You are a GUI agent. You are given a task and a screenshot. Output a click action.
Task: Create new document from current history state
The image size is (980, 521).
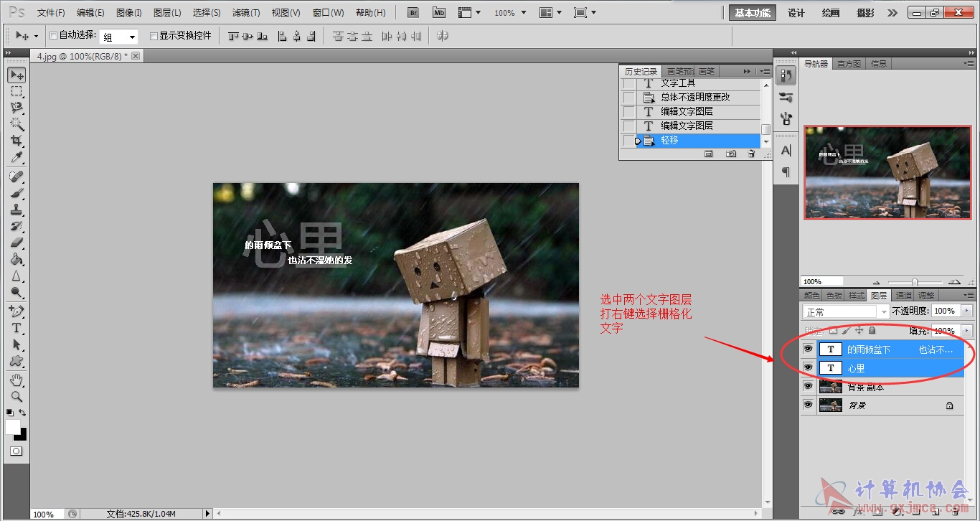708,154
